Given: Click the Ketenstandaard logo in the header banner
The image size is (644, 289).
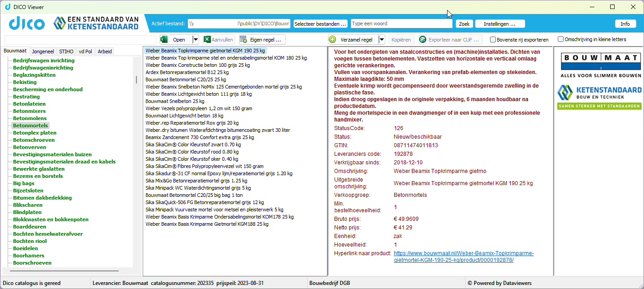Looking at the screenshot, I should click(x=96, y=23).
